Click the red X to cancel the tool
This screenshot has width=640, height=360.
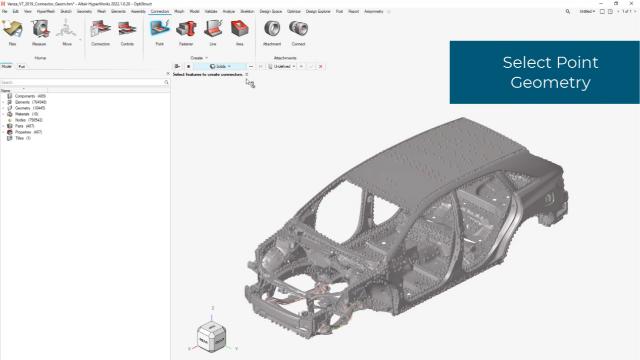tap(321, 66)
